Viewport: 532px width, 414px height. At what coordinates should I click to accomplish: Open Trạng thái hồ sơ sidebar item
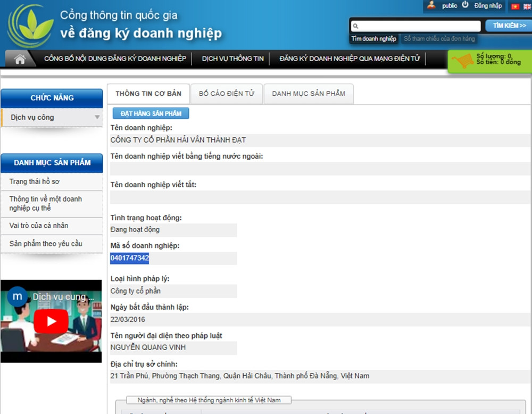tap(35, 182)
